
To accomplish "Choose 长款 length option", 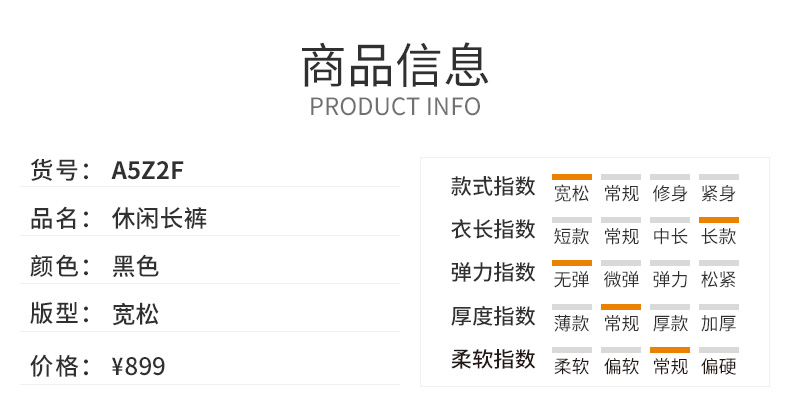I will (718, 236).
